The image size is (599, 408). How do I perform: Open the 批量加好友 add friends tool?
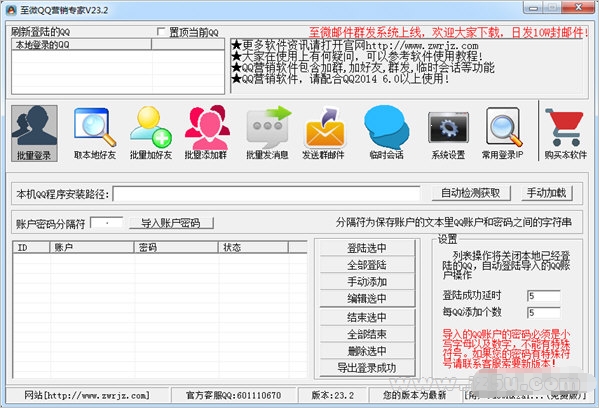click(x=151, y=133)
